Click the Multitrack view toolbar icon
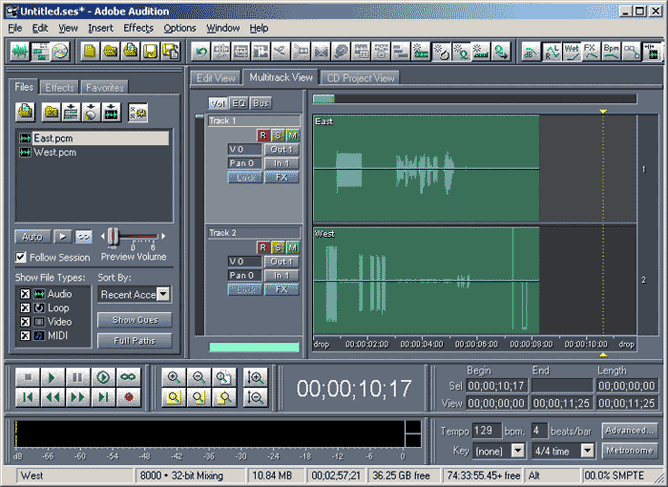The width and height of the screenshot is (668, 487). pyautogui.click(x=40, y=52)
